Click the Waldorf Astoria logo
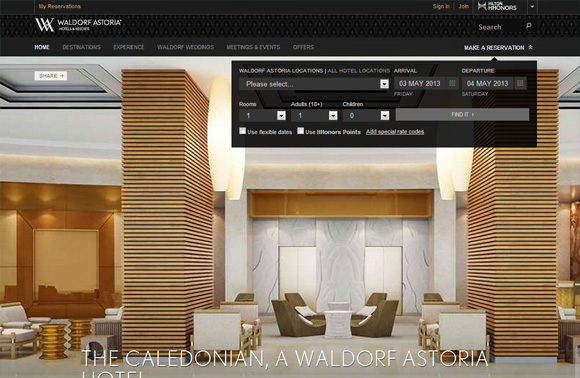The image size is (580, 378). tap(78, 25)
